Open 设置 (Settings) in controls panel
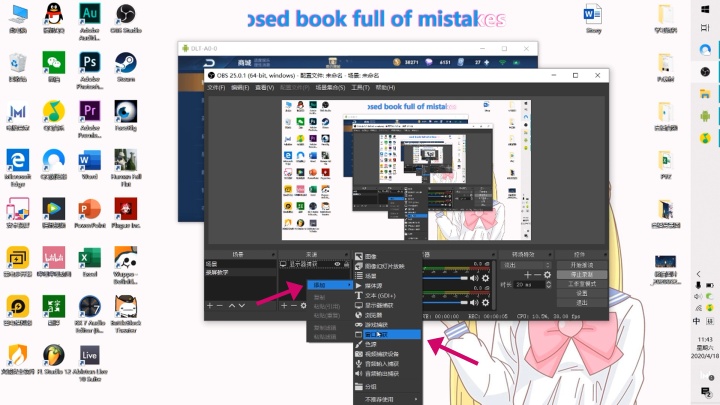This screenshot has height=405, width=720. (582, 293)
